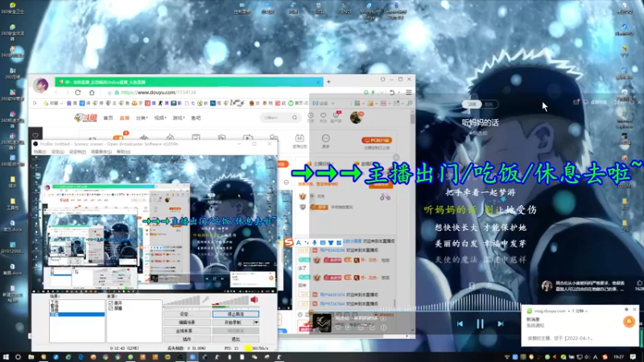The image size is (644, 362).
Task: Share the current song from player bar
Action: (x=372, y=327)
